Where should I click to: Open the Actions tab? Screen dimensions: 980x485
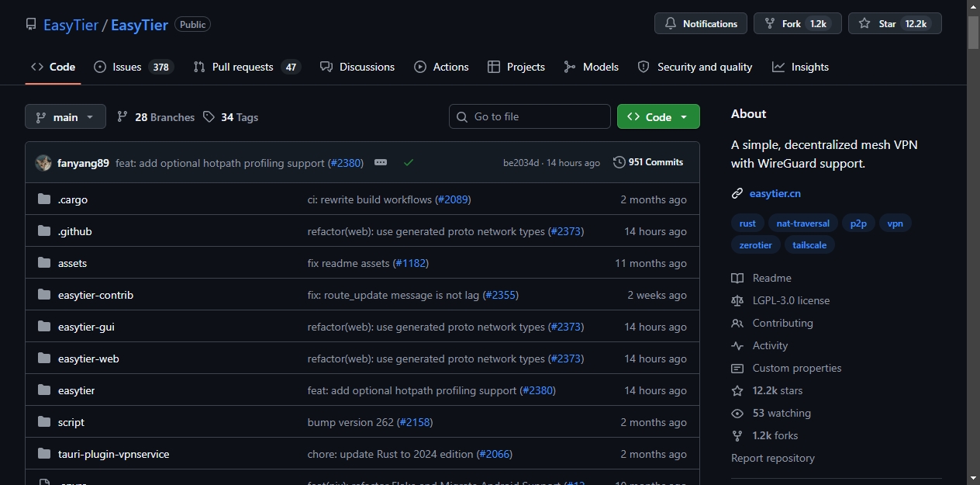(441, 67)
